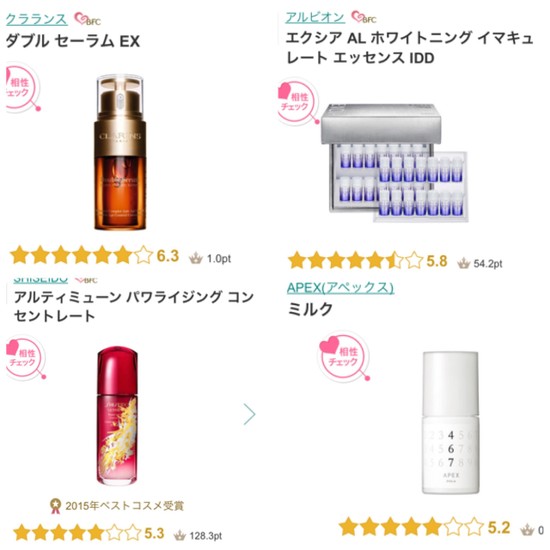Open the red Shiseido Ultimune bottle image
The image size is (550, 550).
coord(118,416)
